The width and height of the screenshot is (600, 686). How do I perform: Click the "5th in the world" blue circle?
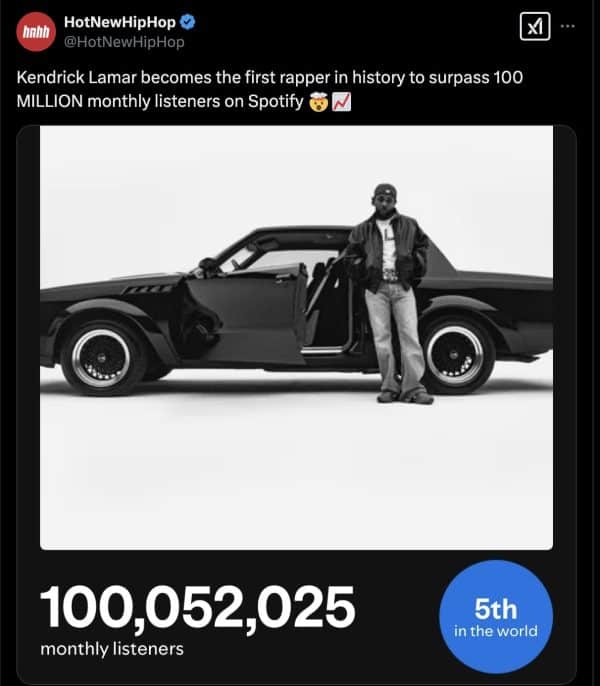pyautogui.click(x=495, y=618)
